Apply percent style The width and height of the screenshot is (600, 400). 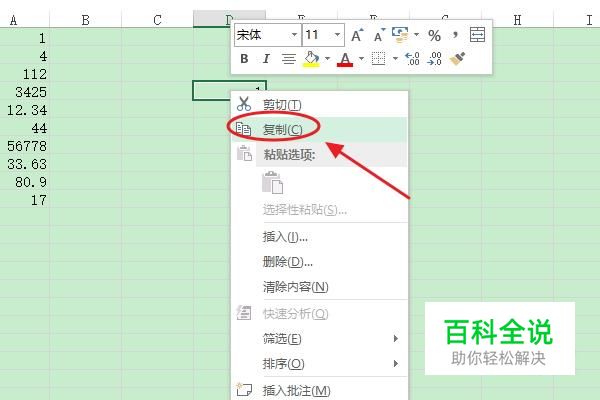pos(434,36)
